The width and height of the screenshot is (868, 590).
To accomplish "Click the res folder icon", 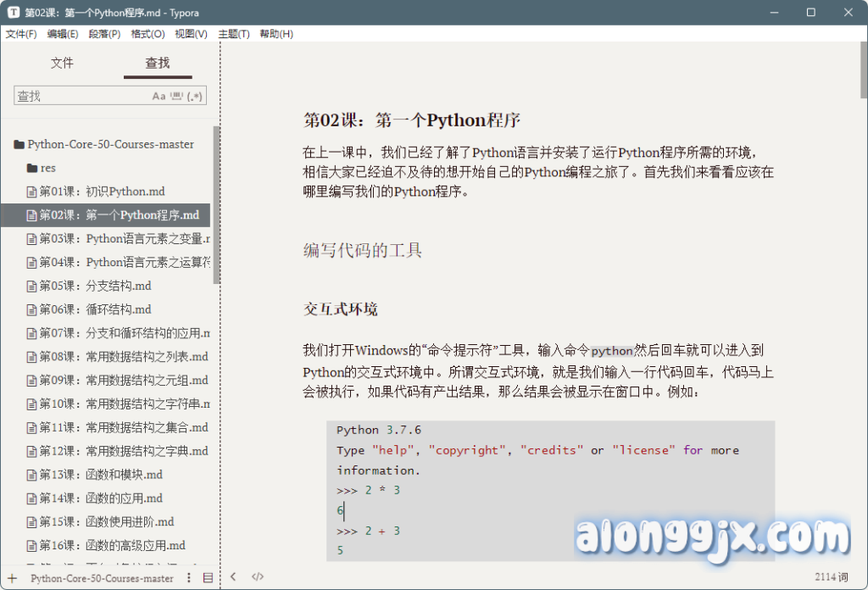I will pos(32,168).
